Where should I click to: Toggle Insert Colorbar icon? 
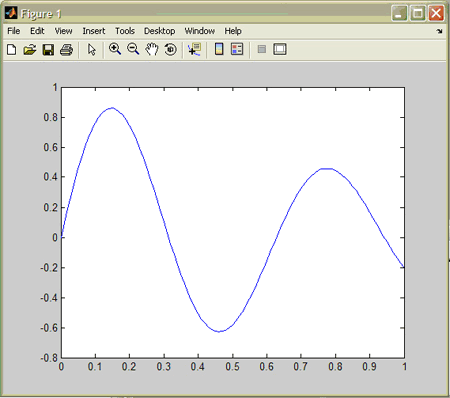[219, 49]
